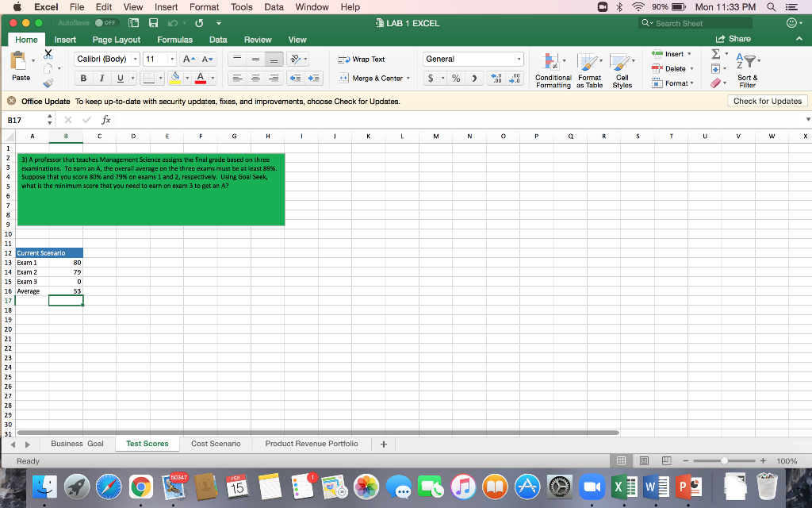Toggle AutoSave off switch
Screen dimensions: 812x508
point(106,23)
